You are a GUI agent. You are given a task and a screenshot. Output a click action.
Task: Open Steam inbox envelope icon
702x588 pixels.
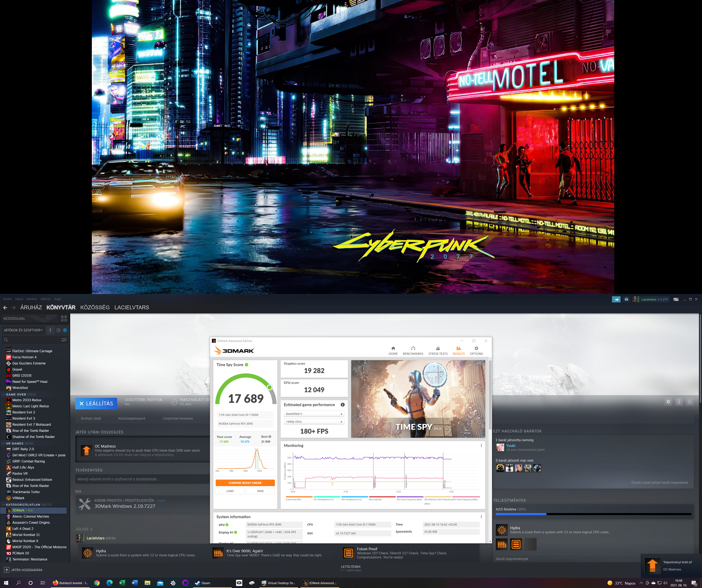[626, 299]
